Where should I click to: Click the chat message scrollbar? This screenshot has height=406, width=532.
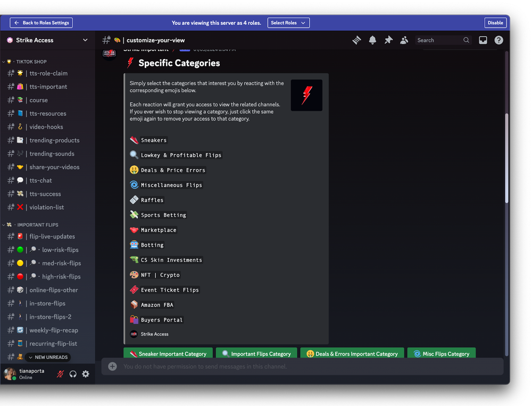pyautogui.click(x=506, y=159)
